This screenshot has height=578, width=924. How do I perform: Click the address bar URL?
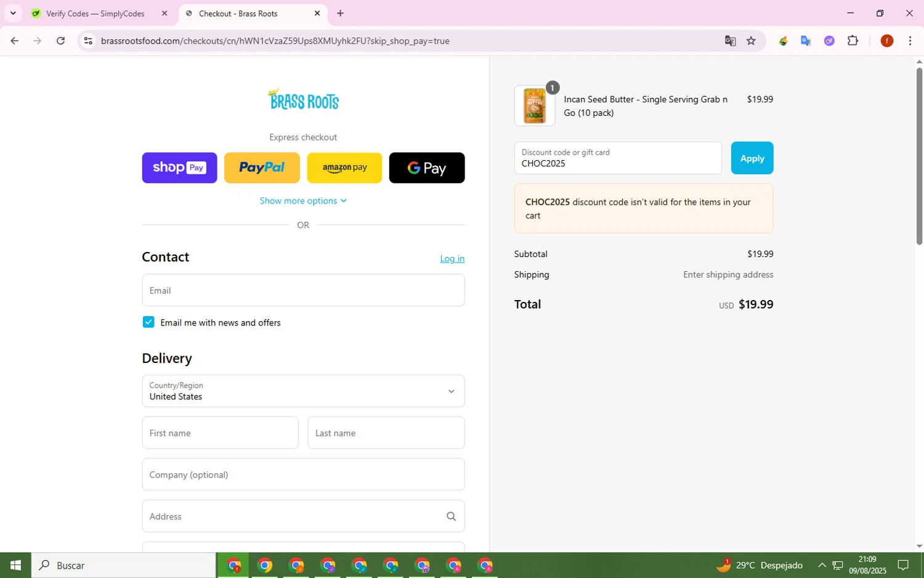pyautogui.click(x=275, y=41)
